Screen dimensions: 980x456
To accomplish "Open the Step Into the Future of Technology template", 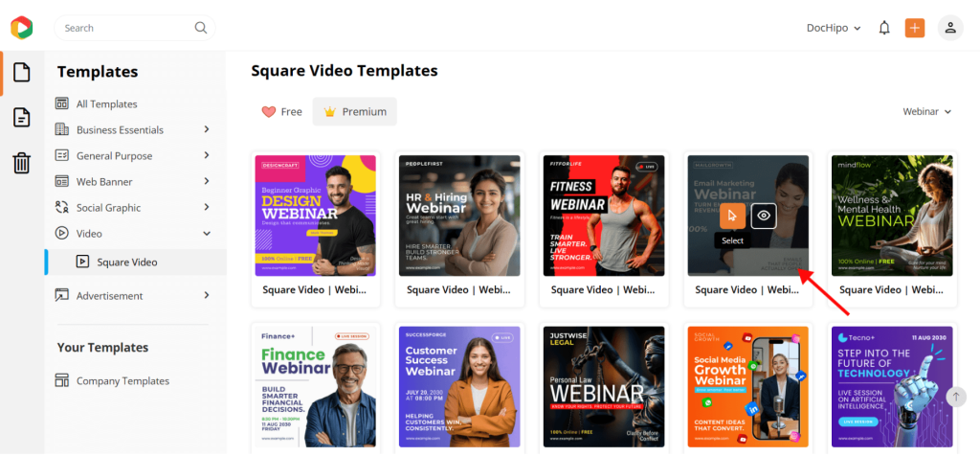I will [892, 387].
